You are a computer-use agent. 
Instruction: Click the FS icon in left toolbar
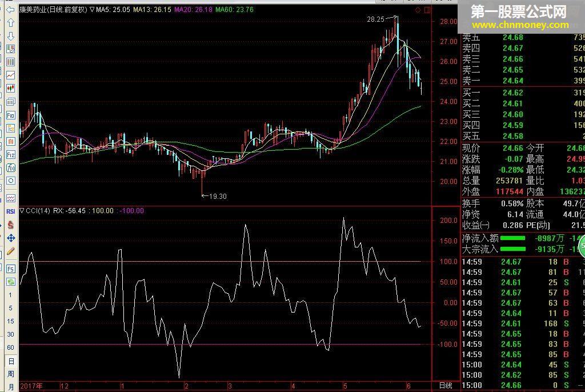coord(10,269)
